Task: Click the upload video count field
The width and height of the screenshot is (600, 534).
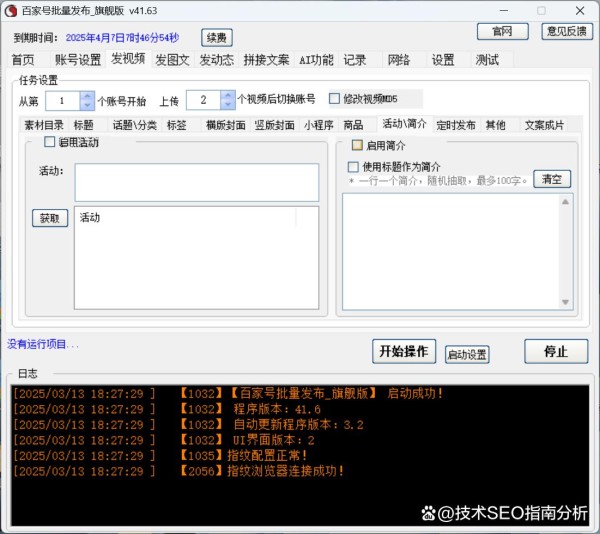Action: point(203,100)
